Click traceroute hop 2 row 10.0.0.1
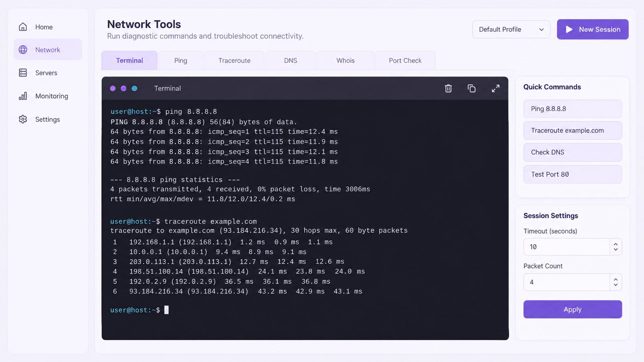Screen dimensions: 644x362 click(x=209, y=252)
